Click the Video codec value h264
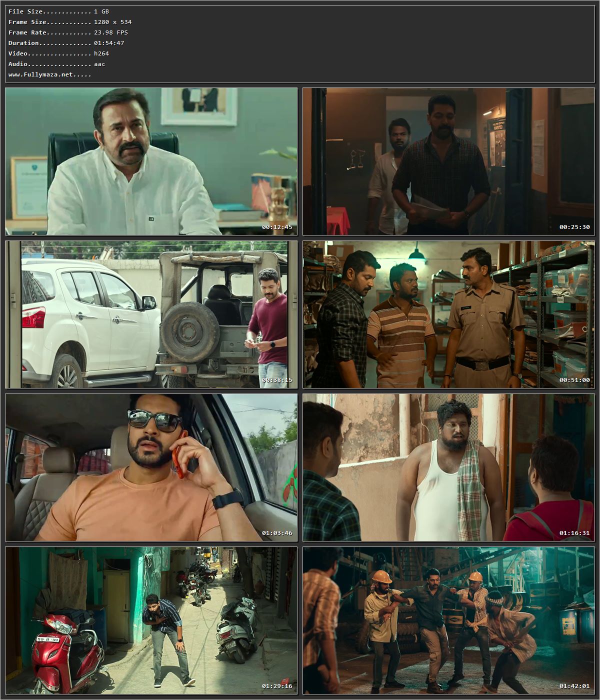 (101, 53)
